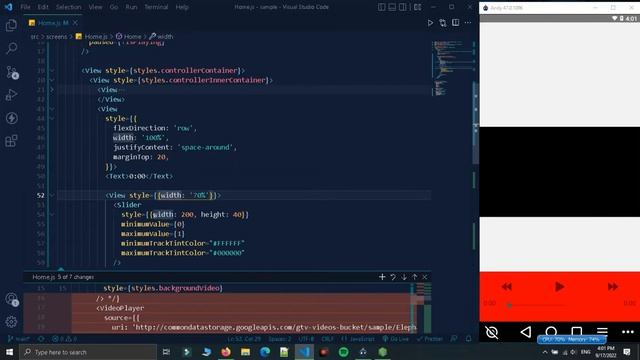Tap the Android home circle in emulator

coord(551,332)
